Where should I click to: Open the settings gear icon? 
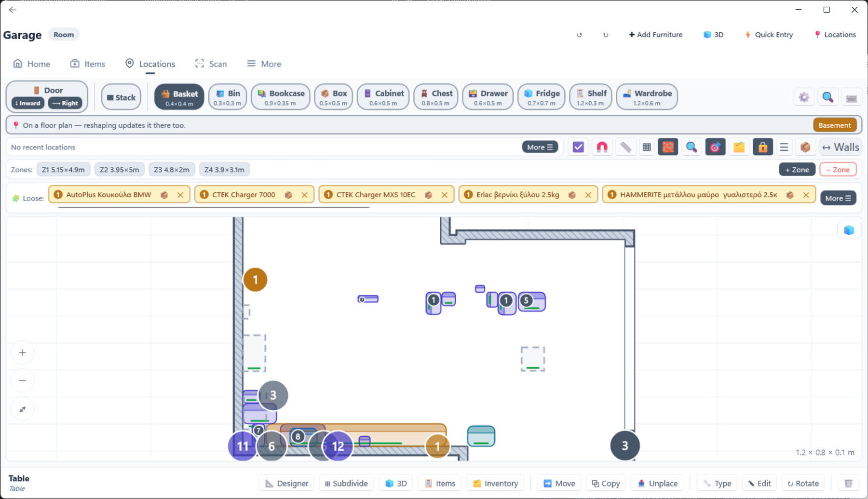804,97
